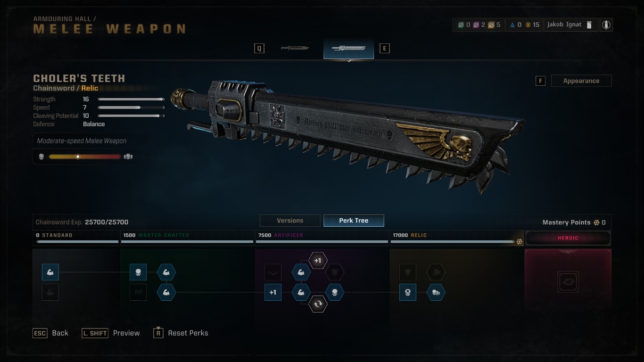The image size is (644, 362).
Task: Click the HP perk in Master-Crafted tier
Action: click(x=138, y=292)
